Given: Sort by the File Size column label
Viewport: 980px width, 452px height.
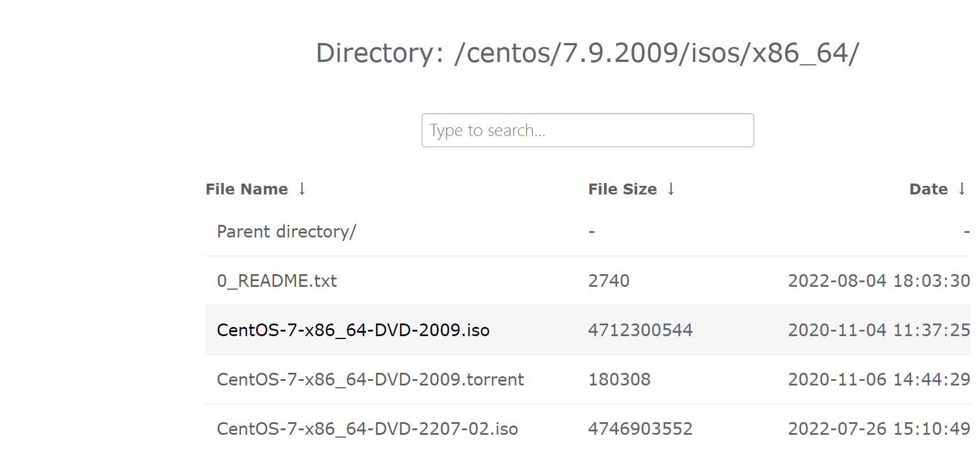Looking at the screenshot, I should point(622,189).
